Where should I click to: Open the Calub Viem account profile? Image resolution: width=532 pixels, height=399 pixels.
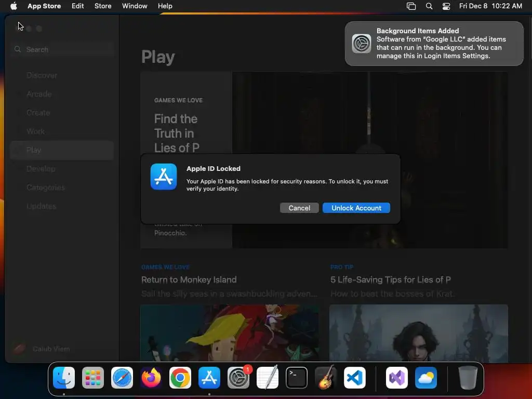click(42, 349)
